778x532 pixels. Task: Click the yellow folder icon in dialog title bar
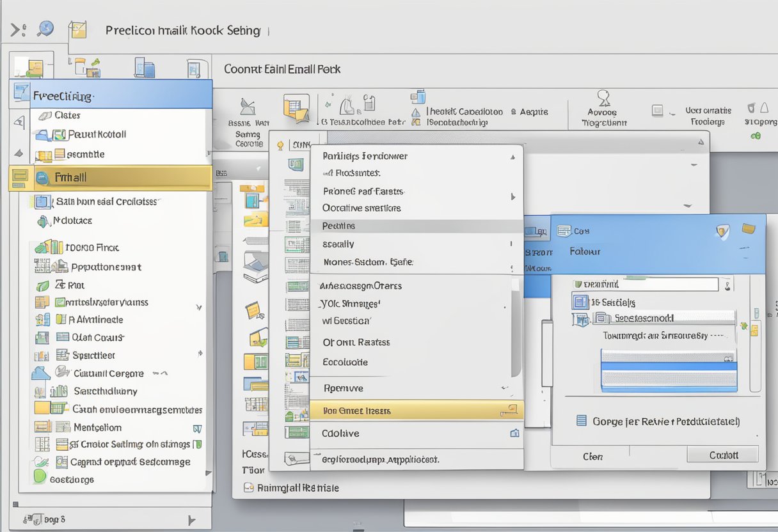pyautogui.click(x=748, y=229)
